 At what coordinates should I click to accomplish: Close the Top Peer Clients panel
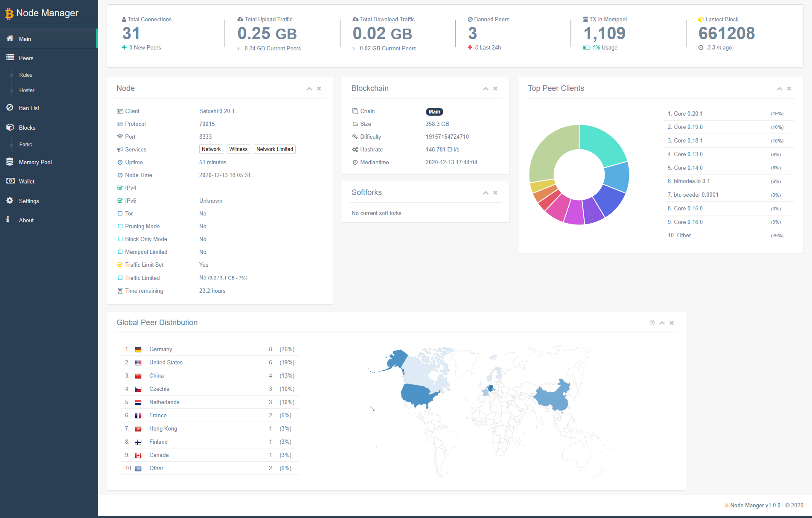click(789, 89)
